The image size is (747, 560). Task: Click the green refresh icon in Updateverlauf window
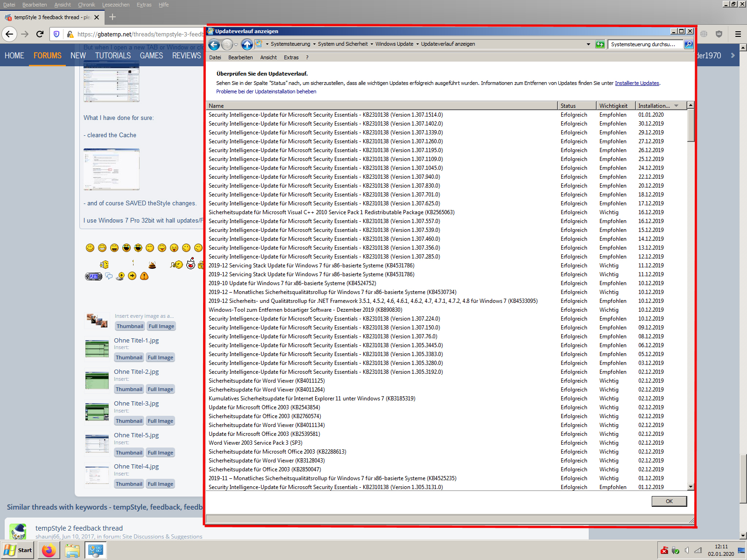tap(600, 44)
